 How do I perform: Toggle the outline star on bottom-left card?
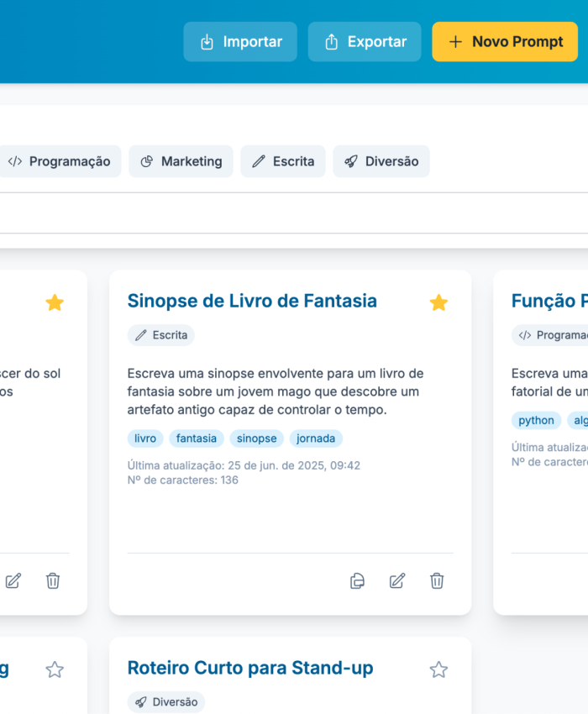click(55, 669)
